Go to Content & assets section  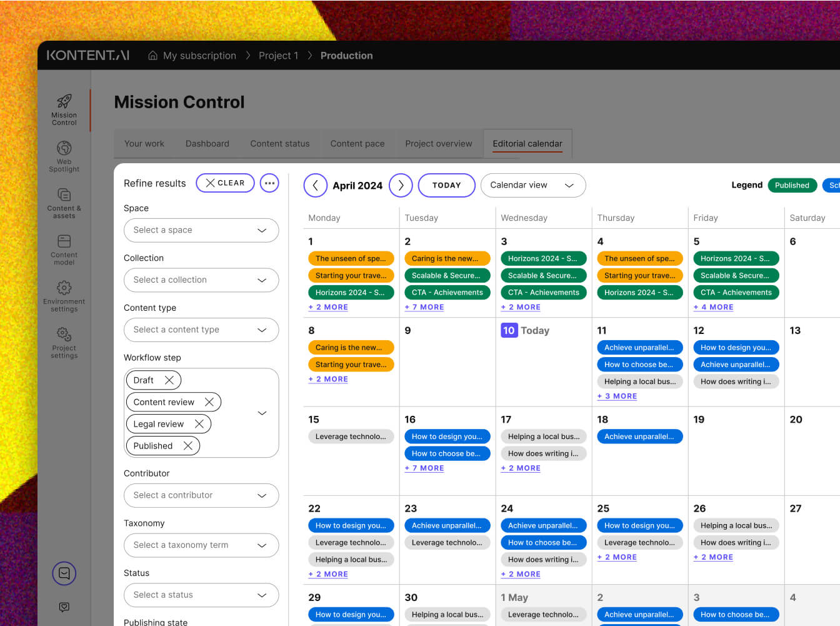(x=64, y=195)
